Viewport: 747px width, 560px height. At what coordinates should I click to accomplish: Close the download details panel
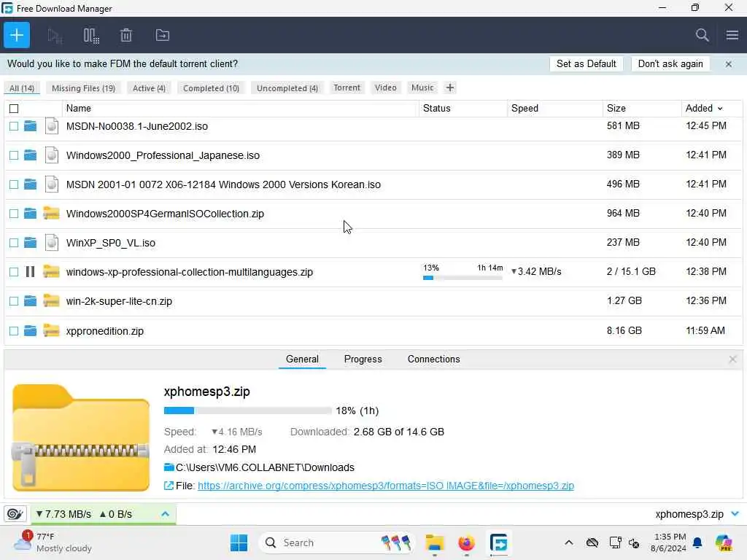click(x=732, y=359)
